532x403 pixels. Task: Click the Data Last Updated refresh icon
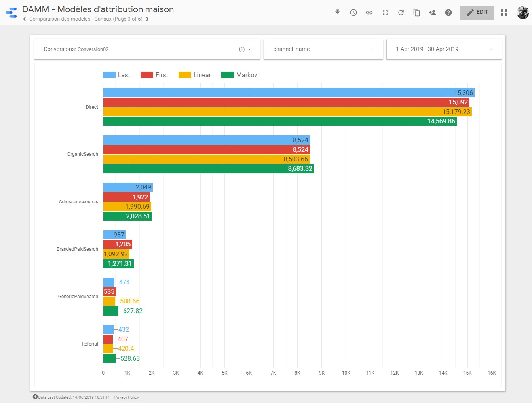tap(35, 397)
